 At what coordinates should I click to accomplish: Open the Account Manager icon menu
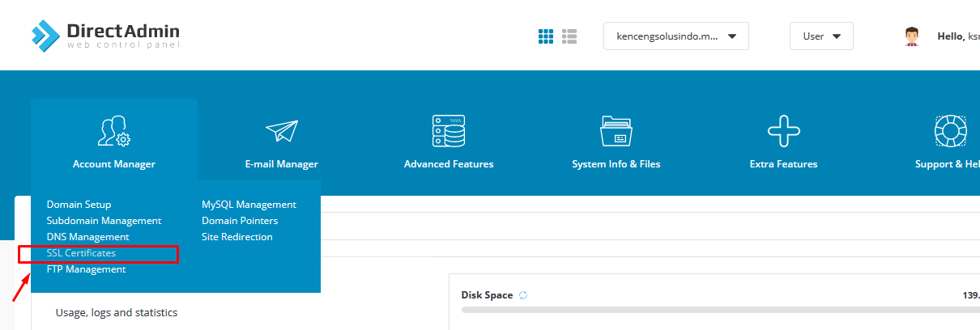(114, 131)
